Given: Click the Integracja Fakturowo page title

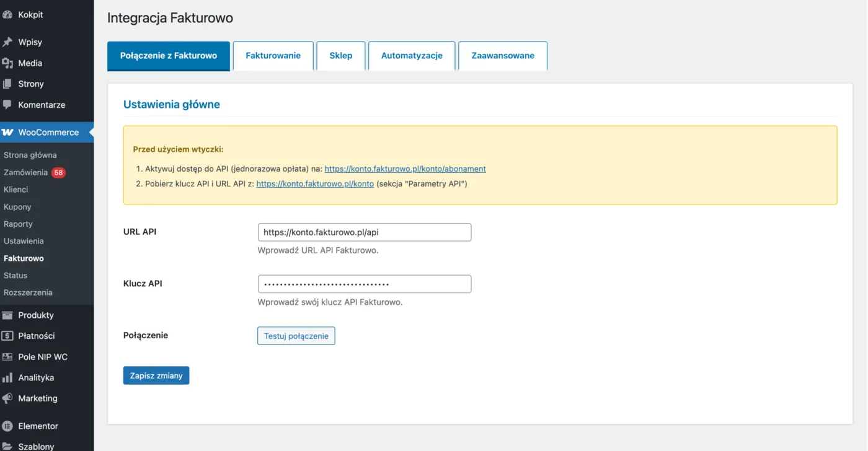Looking at the screenshot, I should coord(170,18).
